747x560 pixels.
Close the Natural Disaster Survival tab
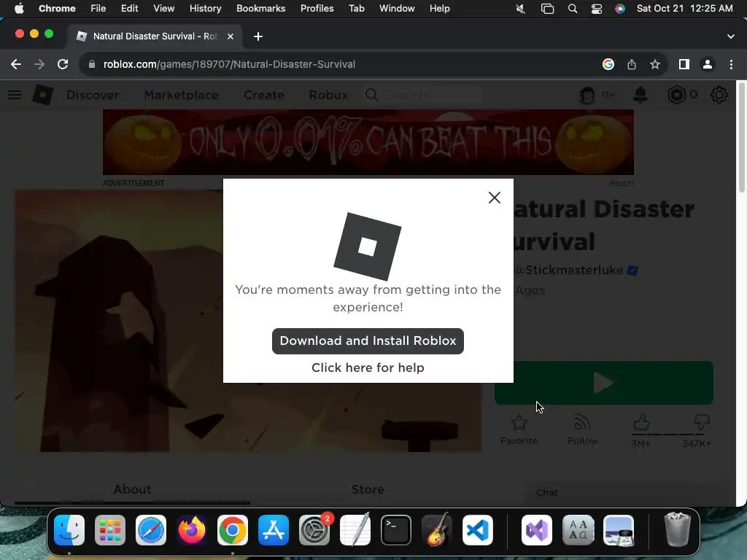(230, 36)
